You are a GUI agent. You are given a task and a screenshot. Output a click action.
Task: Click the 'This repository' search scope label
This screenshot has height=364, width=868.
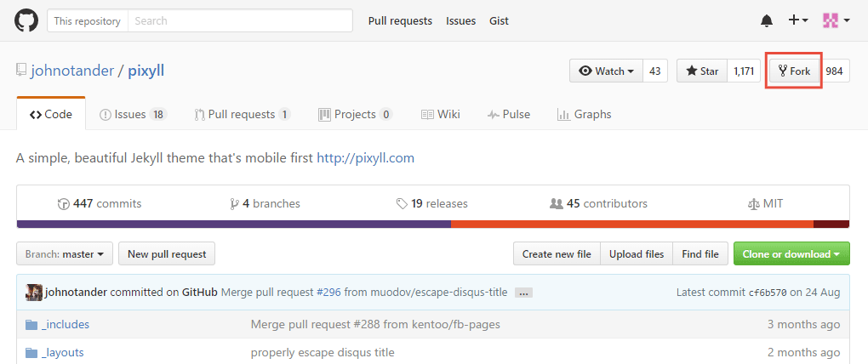[88, 21]
